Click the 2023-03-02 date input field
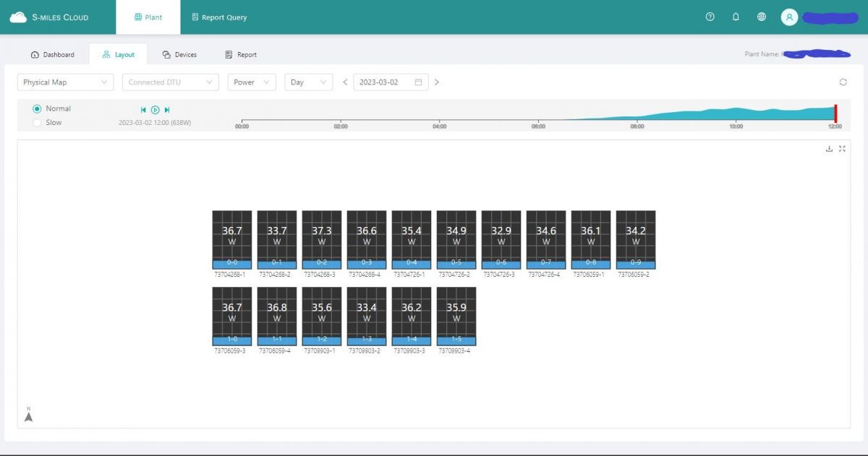Image resolution: width=868 pixels, height=456 pixels. pyautogui.click(x=391, y=82)
